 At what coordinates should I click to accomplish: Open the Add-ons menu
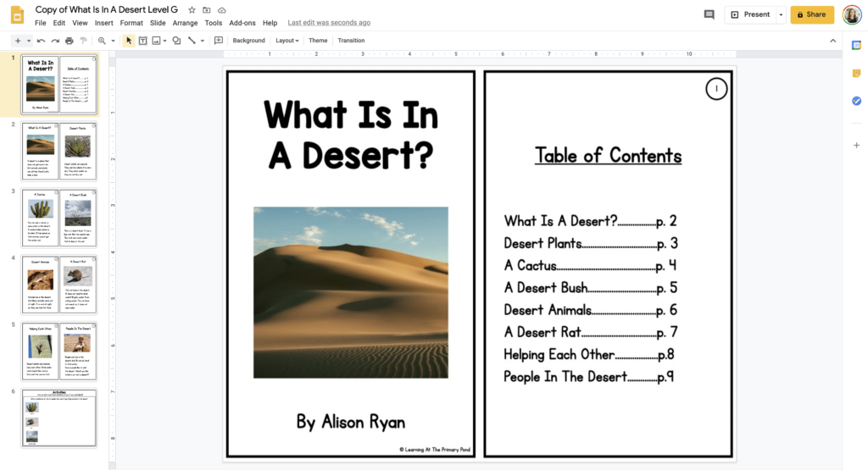[242, 23]
